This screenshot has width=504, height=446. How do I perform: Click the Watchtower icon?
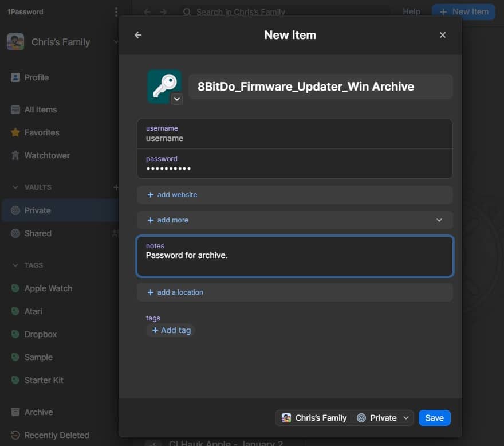[15, 155]
